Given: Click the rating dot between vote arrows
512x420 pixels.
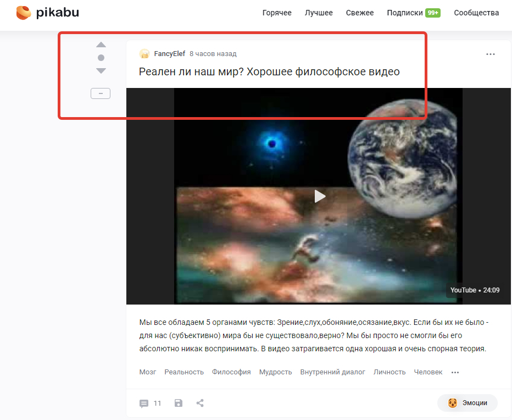Looking at the screenshot, I should click(x=101, y=58).
